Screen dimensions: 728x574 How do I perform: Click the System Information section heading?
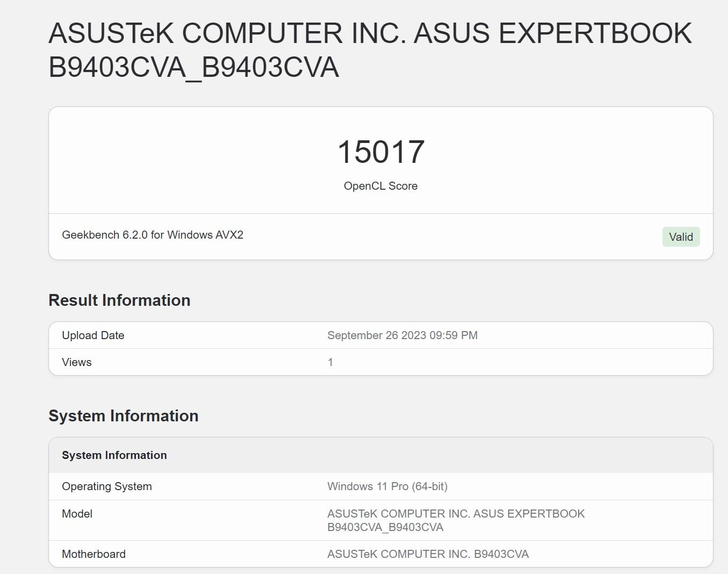click(x=124, y=415)
